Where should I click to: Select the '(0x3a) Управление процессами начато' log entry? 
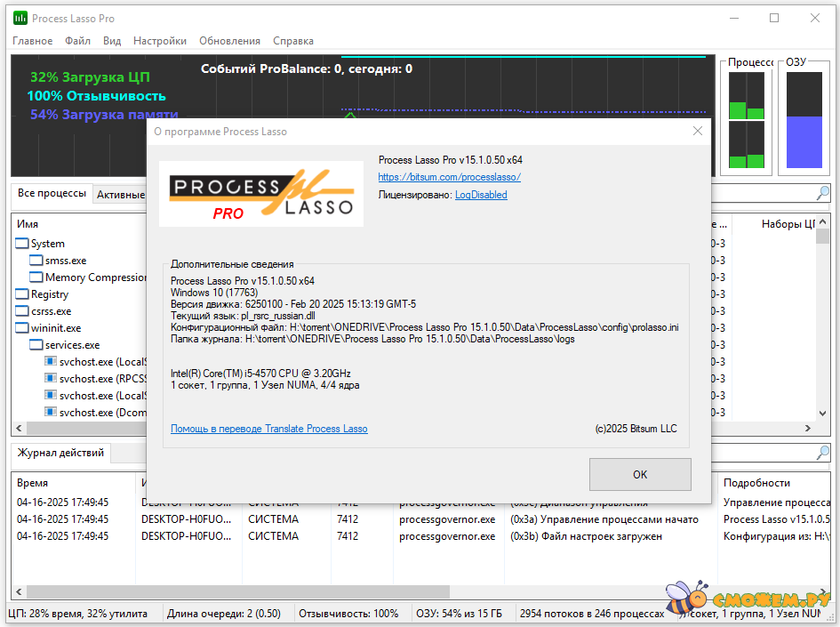point(604,519)
